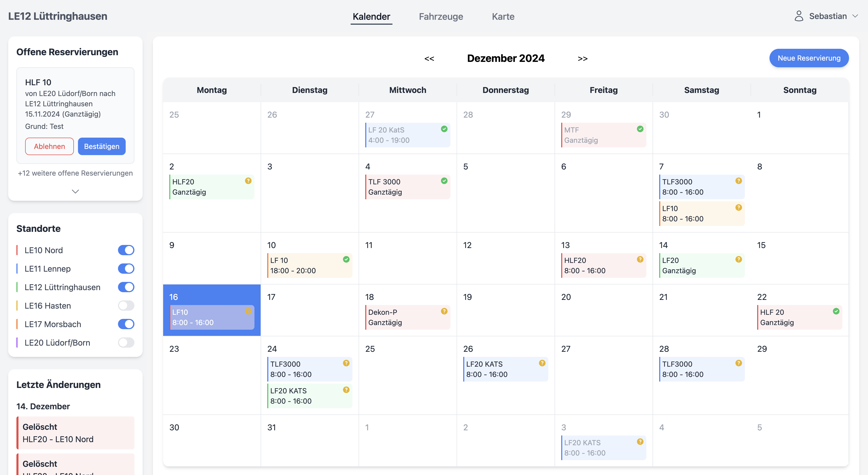Open MTF Ganztägig reservation on November 29
868x475 pixels.
[604, 135]
